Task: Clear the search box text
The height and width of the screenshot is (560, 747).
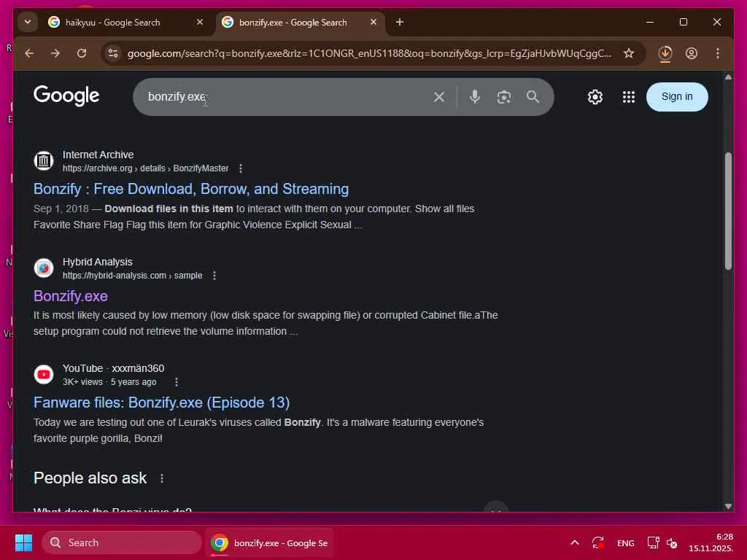Action: coord(438,97)
